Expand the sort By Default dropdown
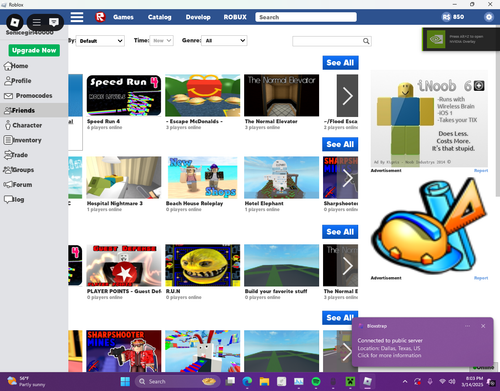500x391 pixels. (100, 41)
